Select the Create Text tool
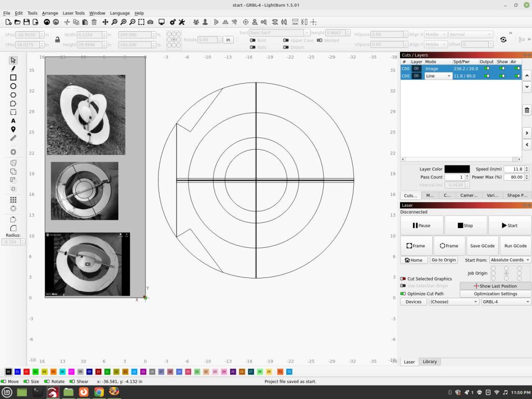The width and height of the screenshot is (532, 399). tap(13, 121)
